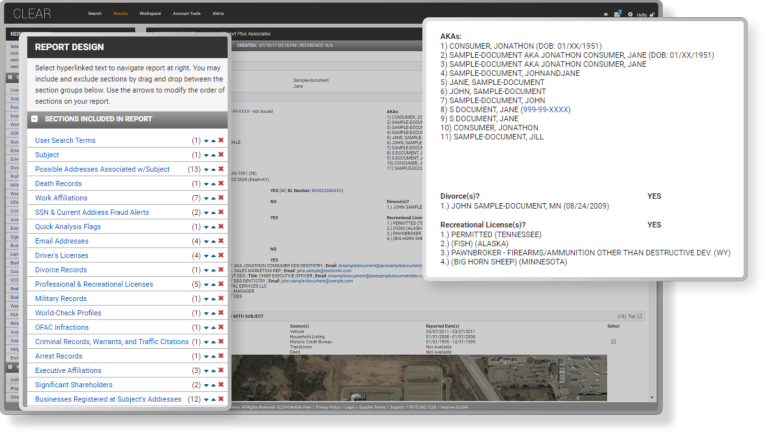Move Email Addresses section down
The height and width of the screenshot is (432, 768).
click(206, 241)
